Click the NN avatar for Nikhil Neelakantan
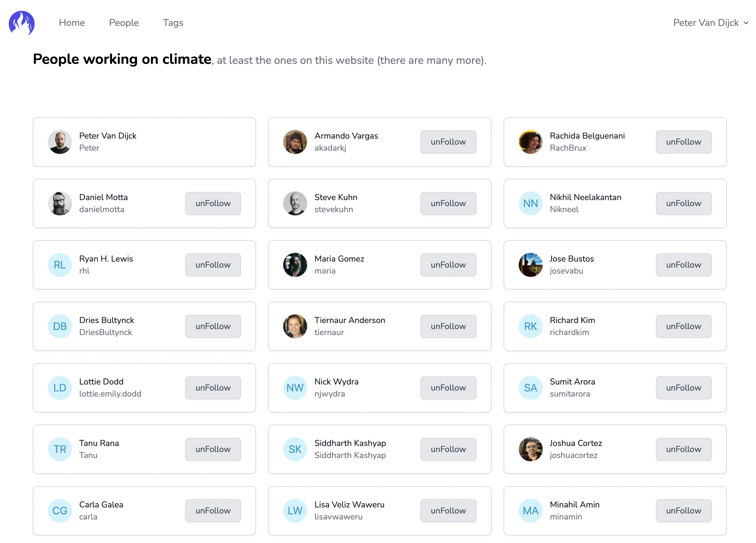This screenshot has width=756, height=543. pos(530,203)
